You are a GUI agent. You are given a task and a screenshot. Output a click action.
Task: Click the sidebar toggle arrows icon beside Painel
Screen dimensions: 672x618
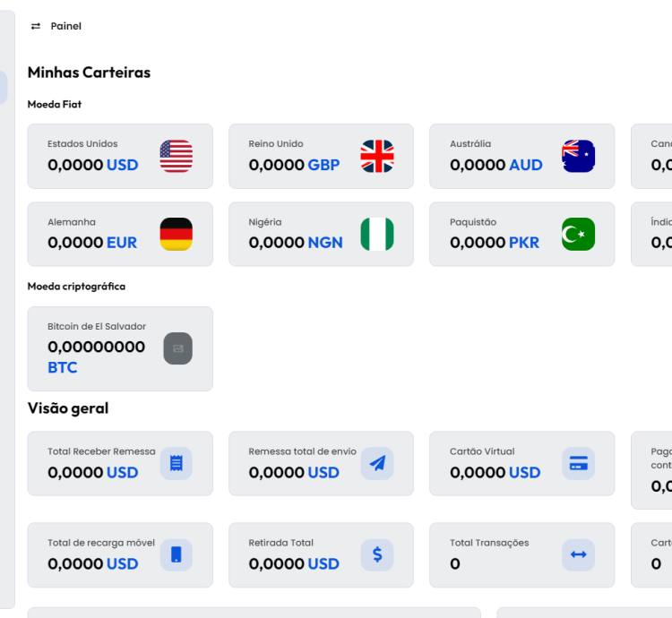pyautogui.click(x=36, y=27)
